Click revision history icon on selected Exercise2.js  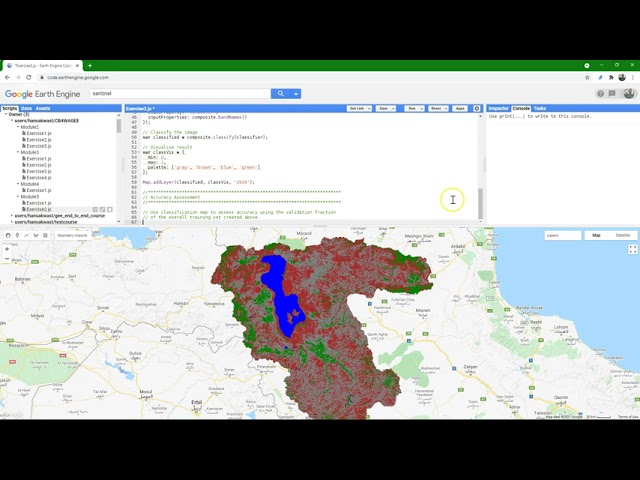(95, 209)
